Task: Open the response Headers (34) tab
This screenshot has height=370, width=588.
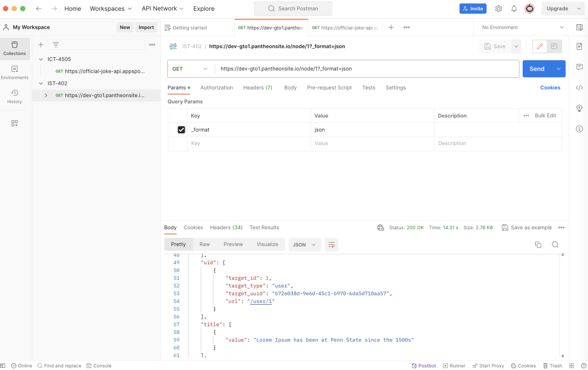Action: tap(226, 228)
